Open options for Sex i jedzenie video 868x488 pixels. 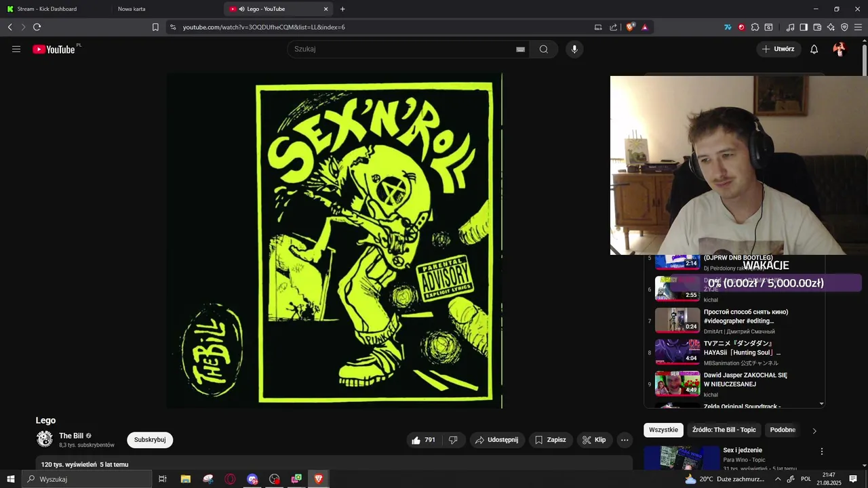pos(821,451)
